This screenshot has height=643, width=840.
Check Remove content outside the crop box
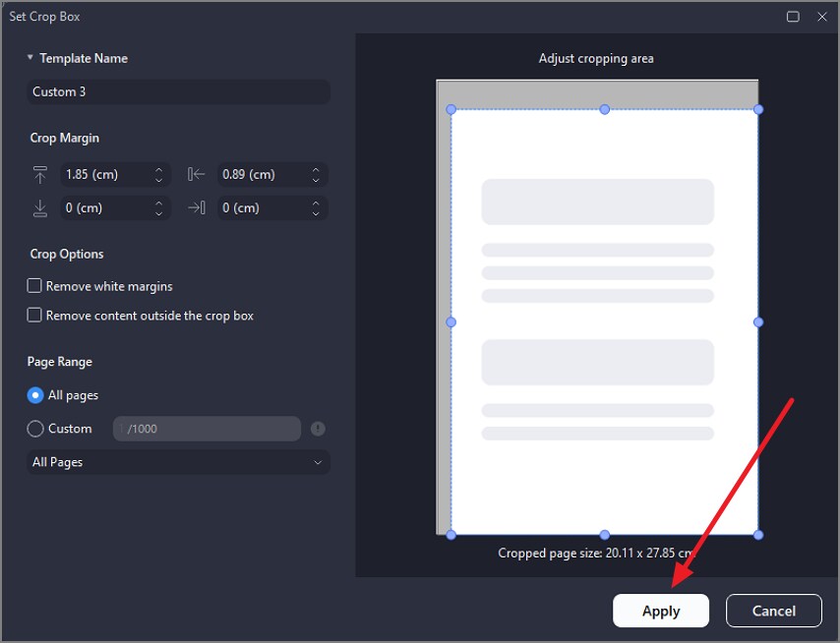tap(33, 316)
